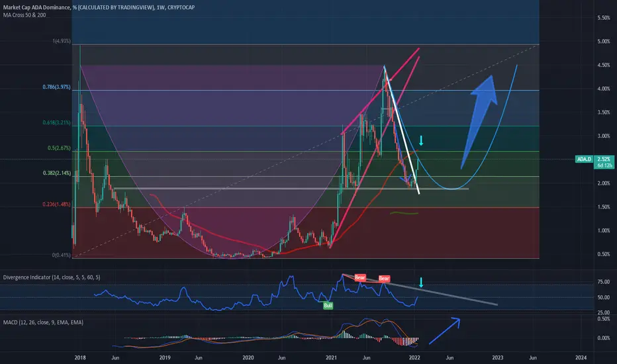Click the first red Bear label marker
This screenshot has width=617, height=364.
pyautogui.click(x=360, y=277)
